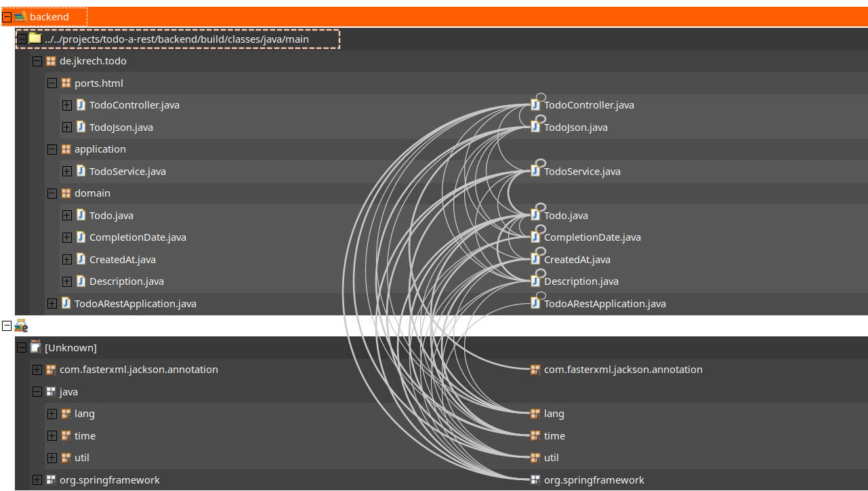The width and height of the screenshot is (868, 491).
Task: Click the application package icon
Action: 66,149
